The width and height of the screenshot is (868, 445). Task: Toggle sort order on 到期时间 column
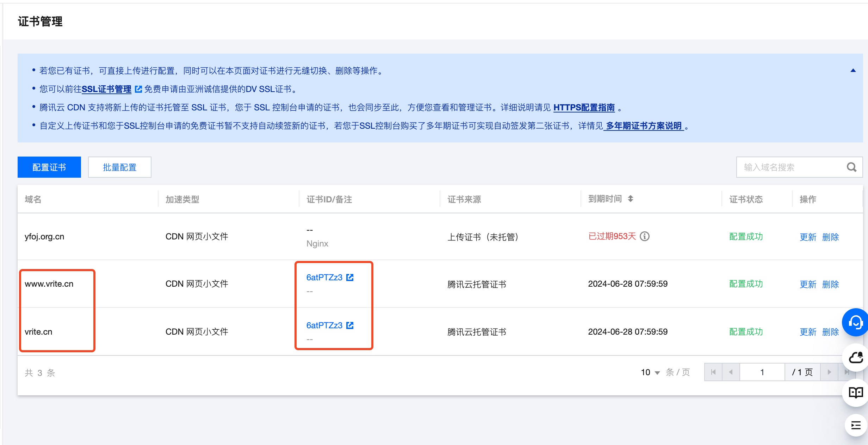(631, 199)
